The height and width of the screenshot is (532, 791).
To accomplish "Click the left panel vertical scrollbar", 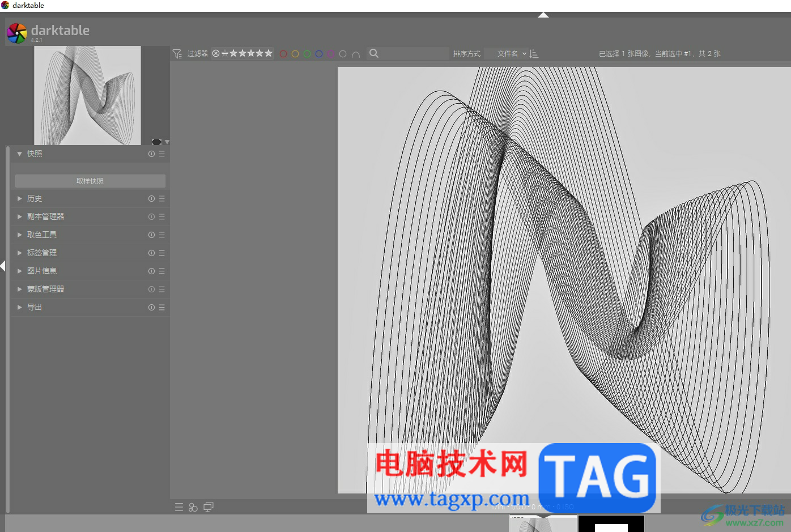I will (8, 330).
